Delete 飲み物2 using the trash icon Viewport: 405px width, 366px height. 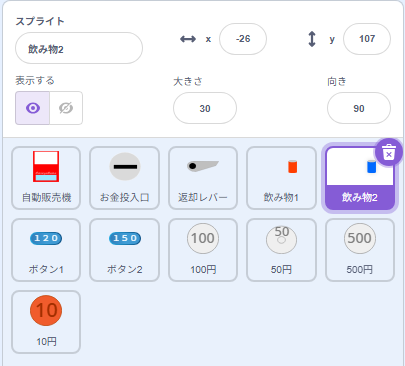389,153
